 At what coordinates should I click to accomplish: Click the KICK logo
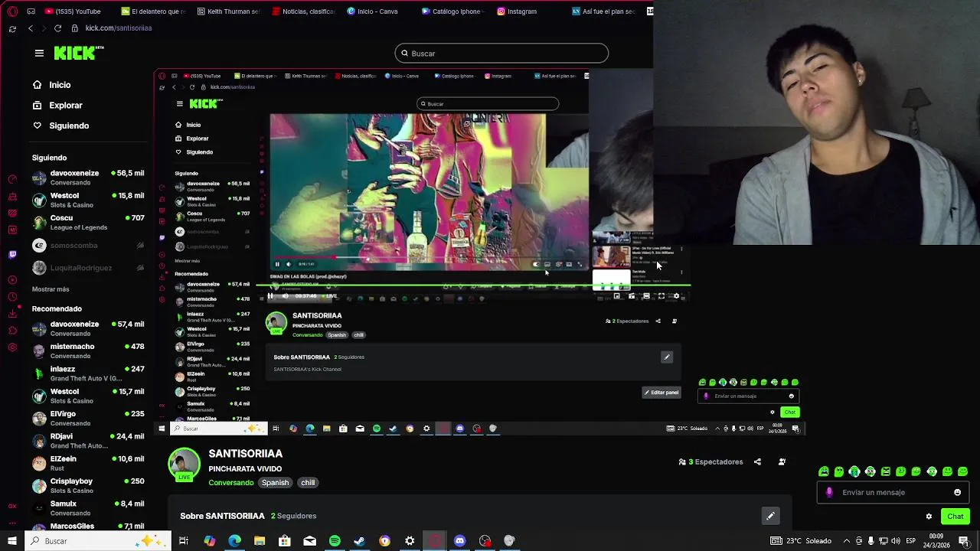[78, 53]
